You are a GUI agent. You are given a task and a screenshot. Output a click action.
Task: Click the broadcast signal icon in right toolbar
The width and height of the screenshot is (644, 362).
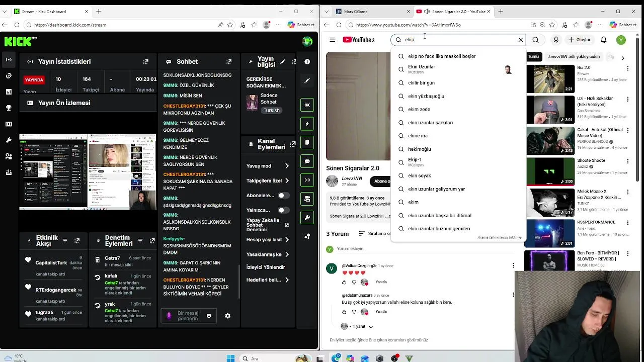[x=307, y=180]
